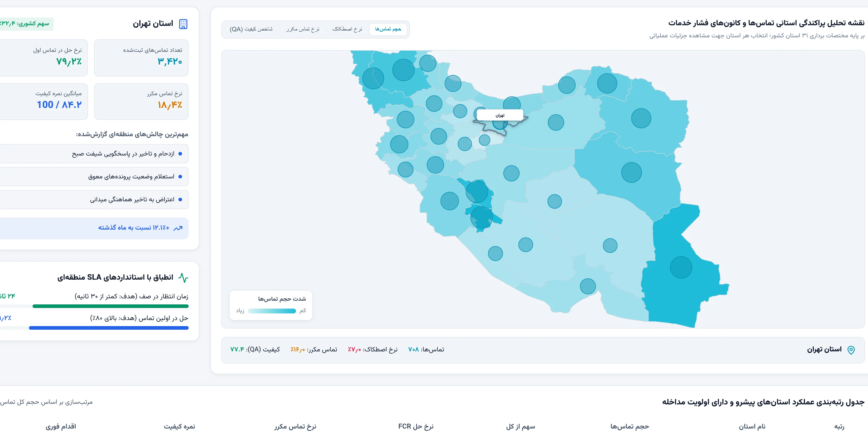Screen dimensions: 868x437
Task: Open the نرخ تماس مکرر tab
Action: 303,29
